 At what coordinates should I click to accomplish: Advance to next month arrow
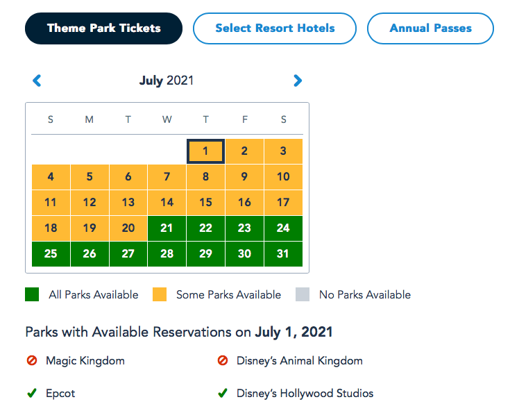pyautogui.click(x=298, y=81)
